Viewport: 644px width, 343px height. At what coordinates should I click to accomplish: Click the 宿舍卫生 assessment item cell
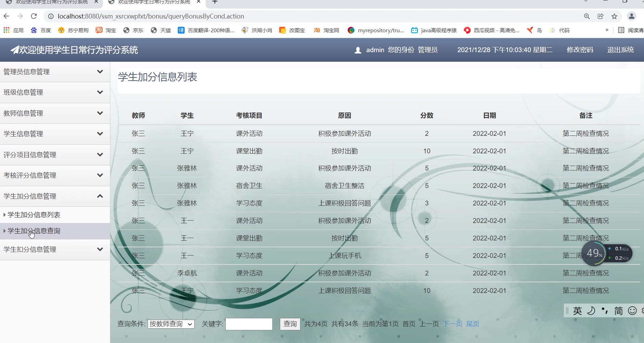click(x=249, y=186)
